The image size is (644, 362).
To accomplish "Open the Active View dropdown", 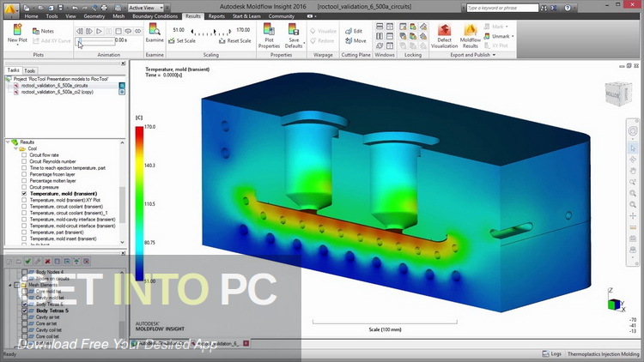I will [146, 8].
